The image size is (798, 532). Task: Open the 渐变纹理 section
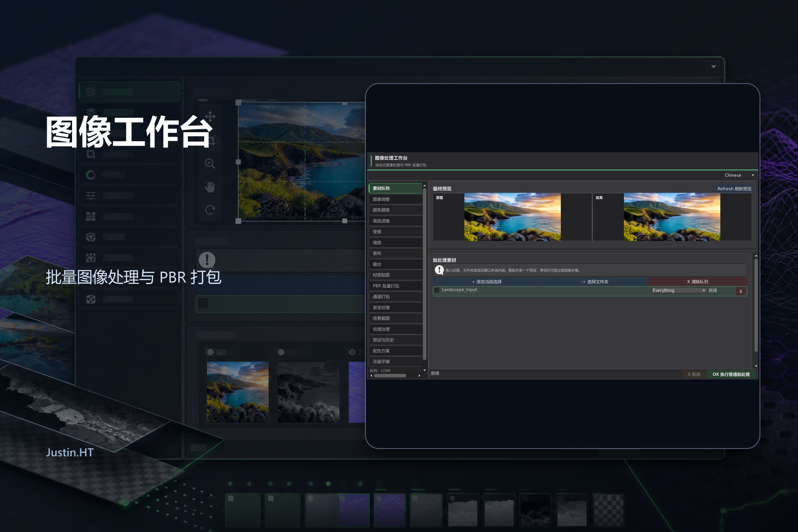pos(395,308)
